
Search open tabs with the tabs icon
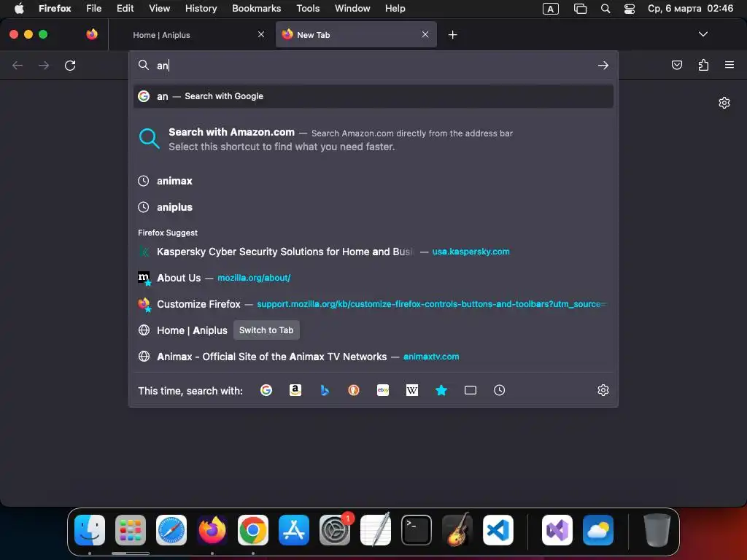[x=471, y=390]
